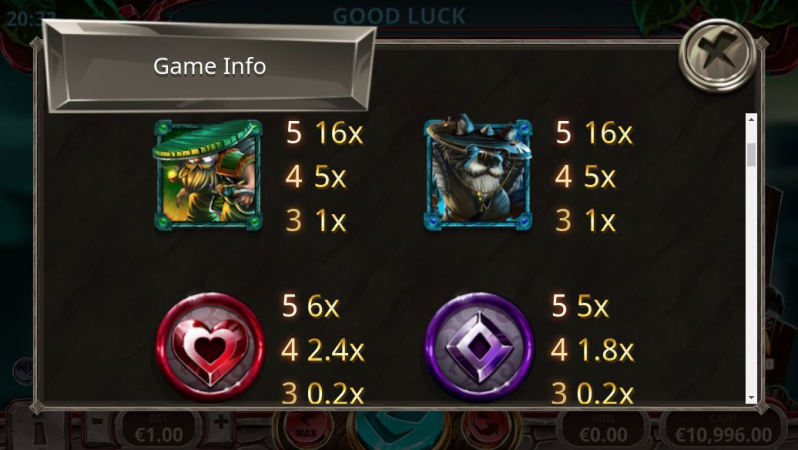Image resolution: width=798 pixels, height=450 pixels.
Task: Click the paytable scrollbar down arrow
Action: (x=751, y=398)
